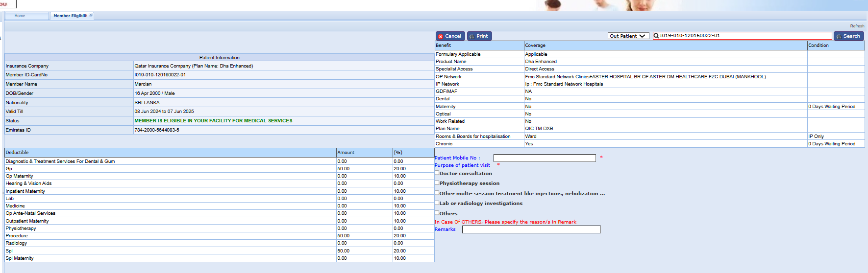Click the Search button beside the member ID field
868x273 pixels.
848,36
